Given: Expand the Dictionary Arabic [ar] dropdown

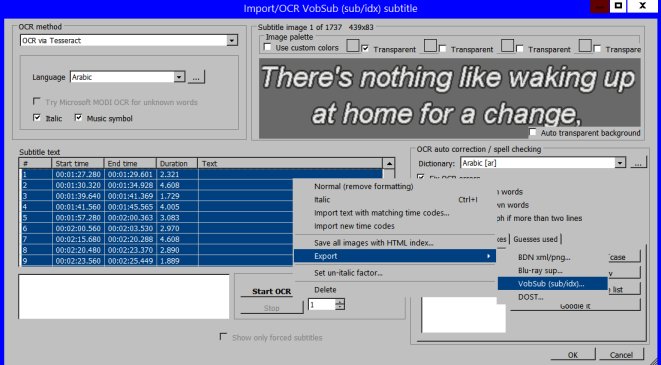Looking at the screenshot, I should coord(620,163).
